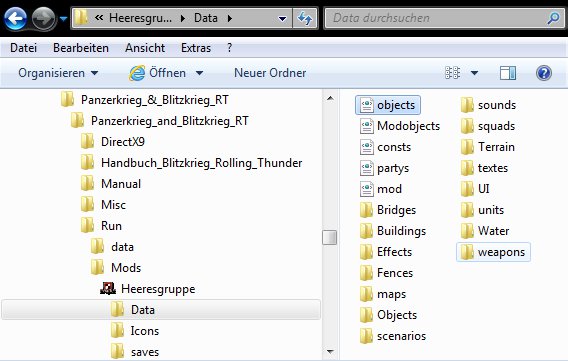Click the UI folder name

tap(484, 189)
